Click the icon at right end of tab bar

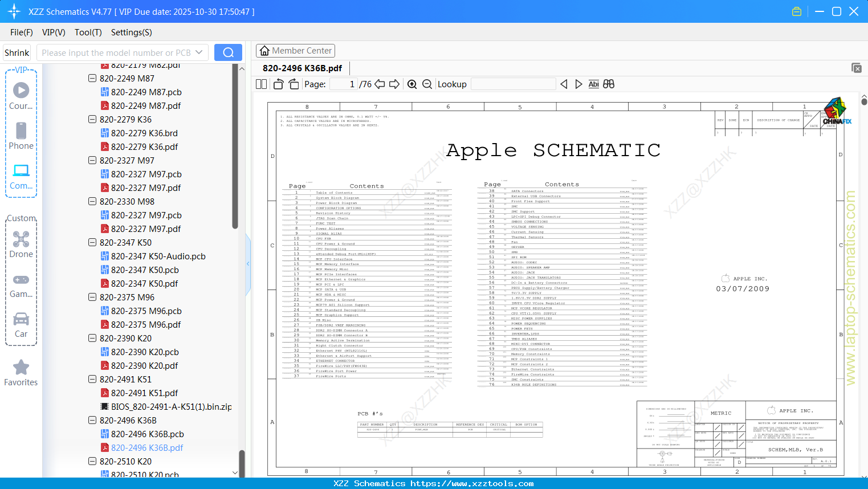pos(857,68)
